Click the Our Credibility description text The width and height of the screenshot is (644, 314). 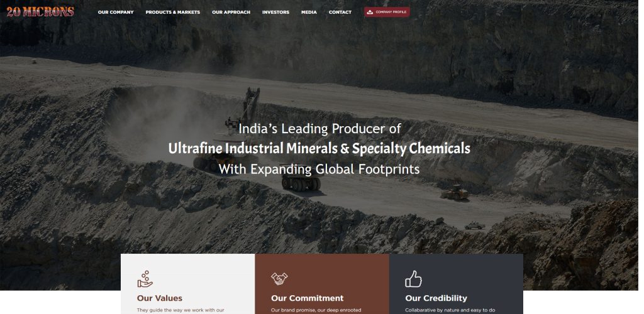click(450, 310)
